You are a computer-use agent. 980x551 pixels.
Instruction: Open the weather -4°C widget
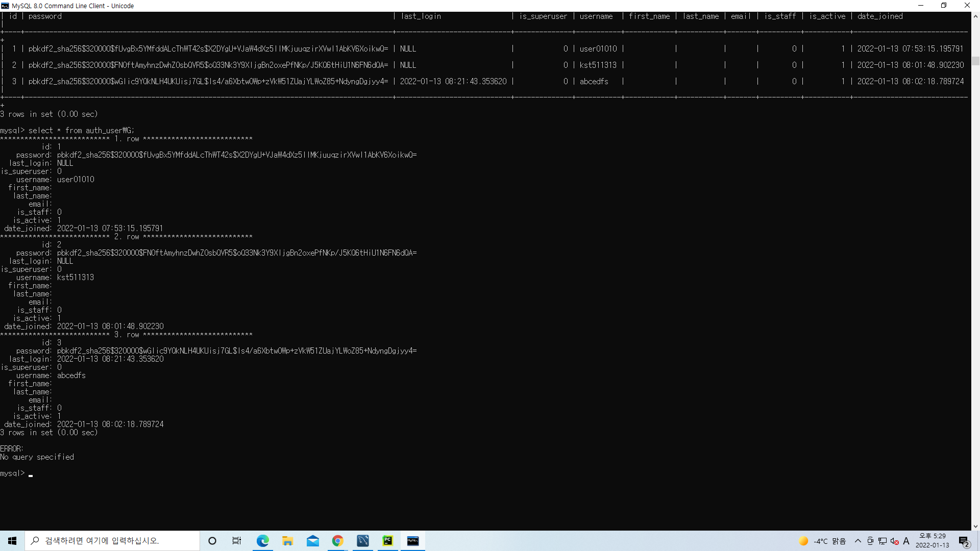(822, 541)
